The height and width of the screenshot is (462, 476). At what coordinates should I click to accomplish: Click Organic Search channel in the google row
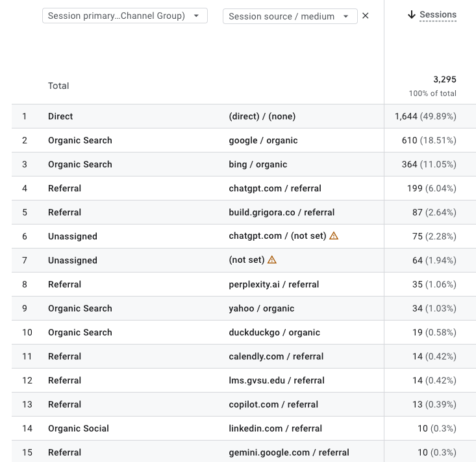(x=80, y=140)
